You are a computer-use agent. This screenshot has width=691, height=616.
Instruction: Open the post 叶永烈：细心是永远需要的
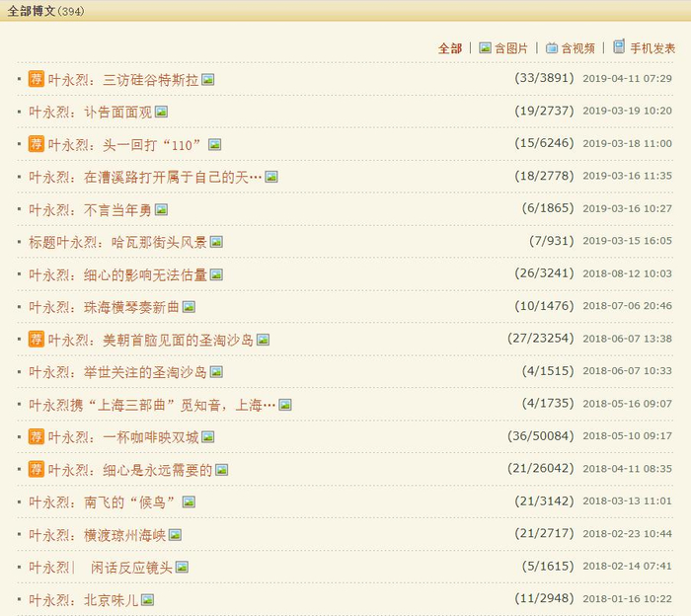130,471
